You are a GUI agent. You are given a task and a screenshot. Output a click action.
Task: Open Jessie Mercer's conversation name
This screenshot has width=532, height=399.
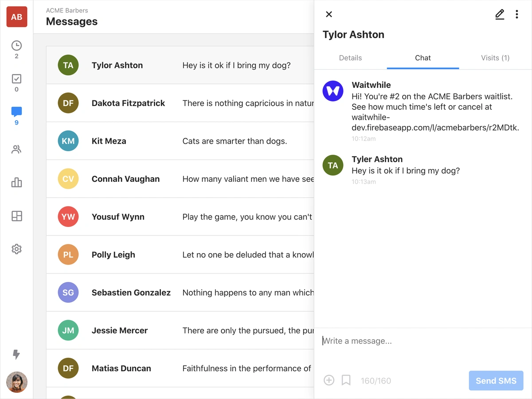tap(120, 331)
